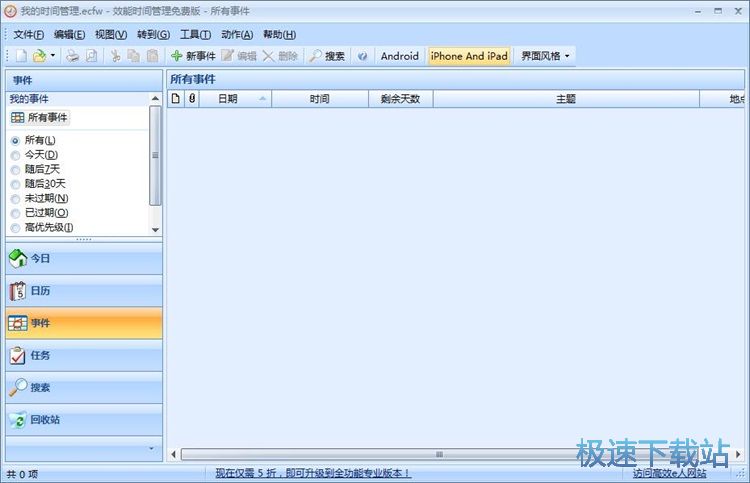Sort by 剩余天数 column header
The width and height of the screenshot is (750, 483).
coord(400,99)
